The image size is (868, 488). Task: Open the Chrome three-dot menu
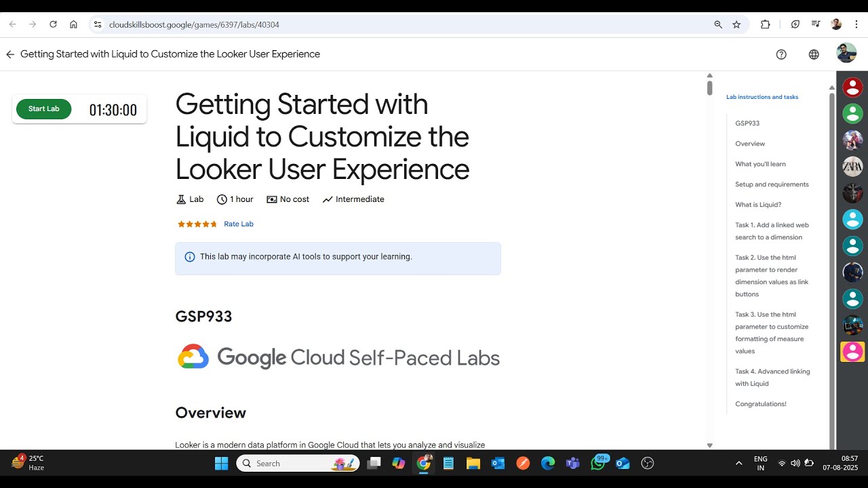[x=856, y=24]
